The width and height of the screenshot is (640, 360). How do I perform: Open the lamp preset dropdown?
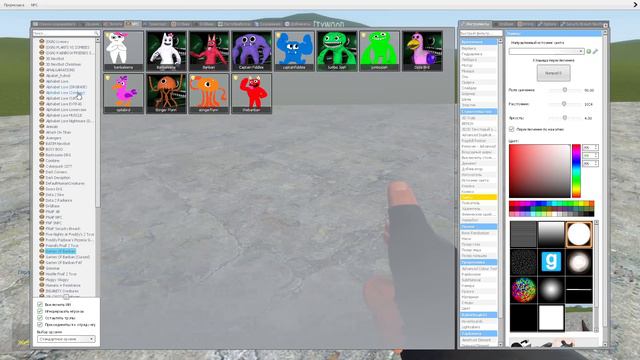(547, 51)
